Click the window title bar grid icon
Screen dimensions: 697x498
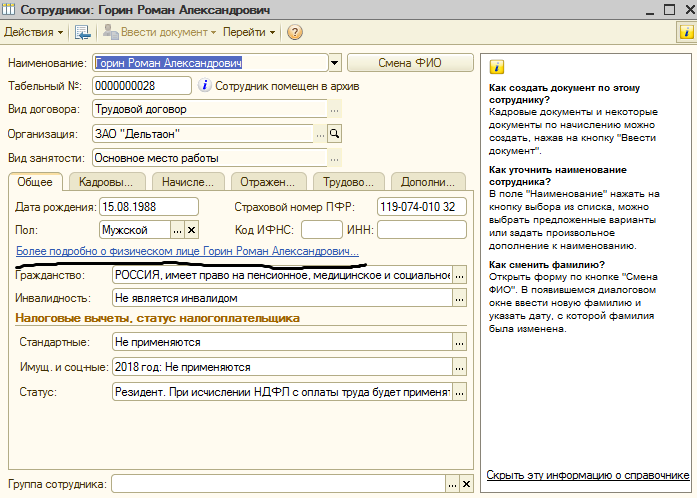pyautogui.click(x=9, y=9)
